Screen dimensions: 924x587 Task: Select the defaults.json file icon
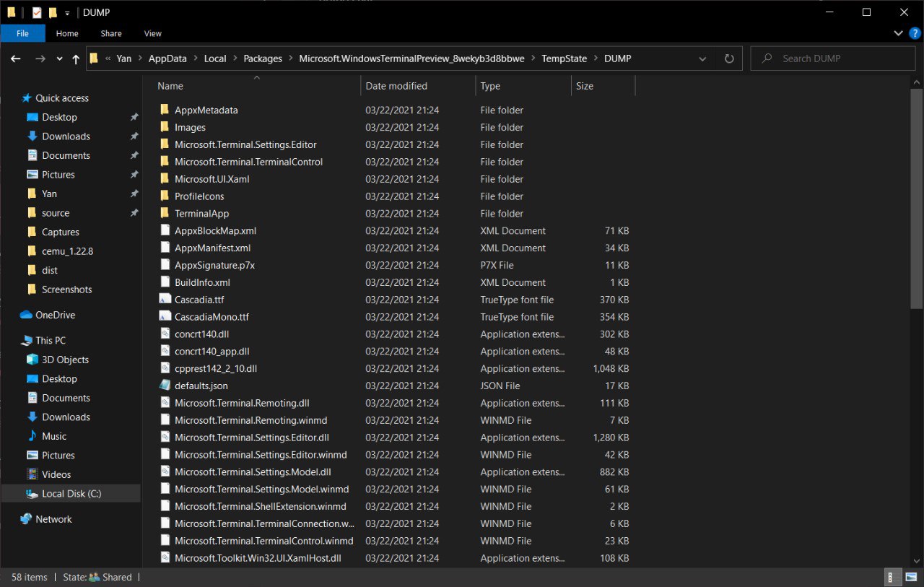tap(165, 386)
